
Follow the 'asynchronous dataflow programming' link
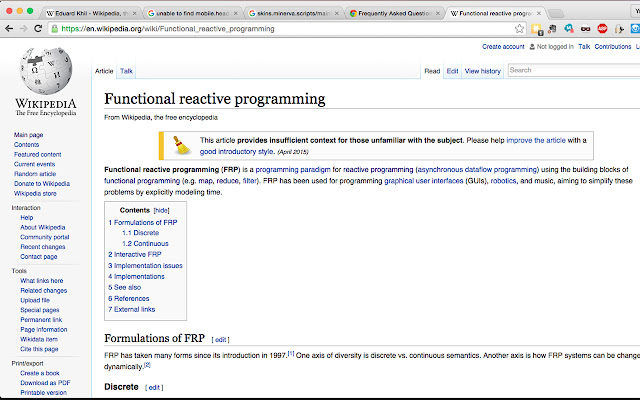click(477, 170)
